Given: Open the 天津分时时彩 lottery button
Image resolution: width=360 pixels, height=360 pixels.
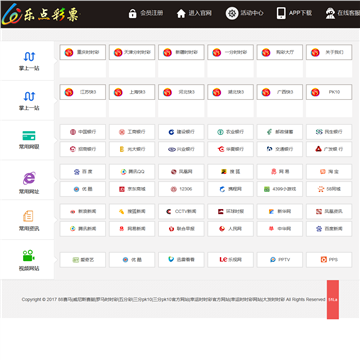Looking at the screenshot, I should [132, 52].
